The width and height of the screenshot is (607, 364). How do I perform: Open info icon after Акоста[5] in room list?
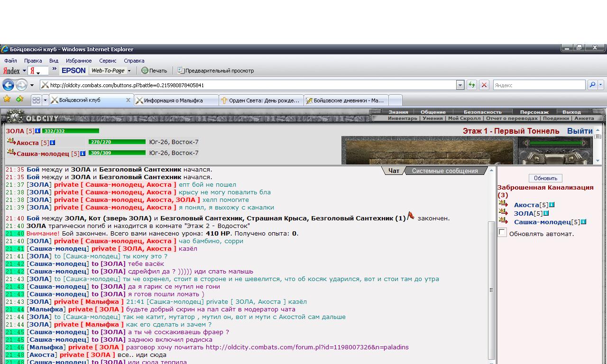tap(552, 205)
